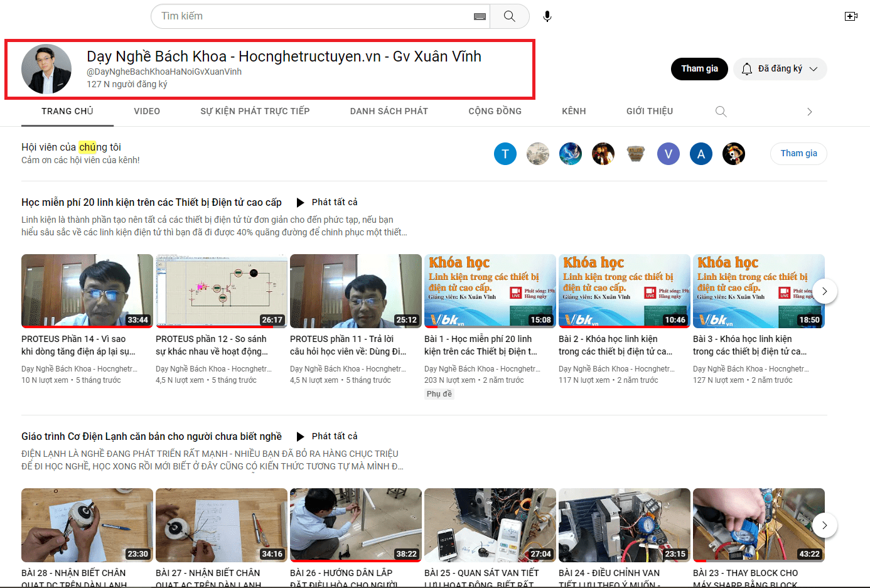Viewport: 870px width, 588px height.
Task: Click channel name under PROTEUS Phần 14
Action: click(79, 369)
